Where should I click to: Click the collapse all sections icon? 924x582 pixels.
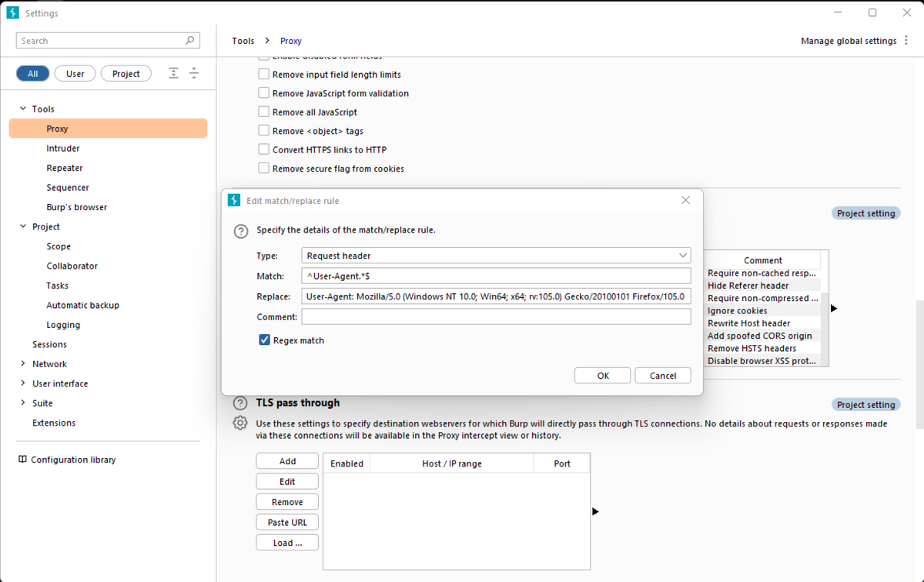[194, 73]
